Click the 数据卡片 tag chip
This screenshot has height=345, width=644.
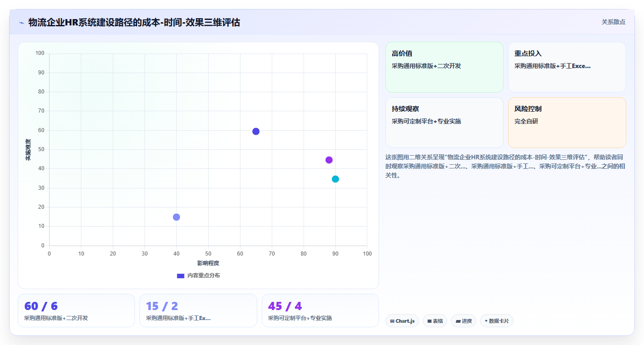[497, 321]
